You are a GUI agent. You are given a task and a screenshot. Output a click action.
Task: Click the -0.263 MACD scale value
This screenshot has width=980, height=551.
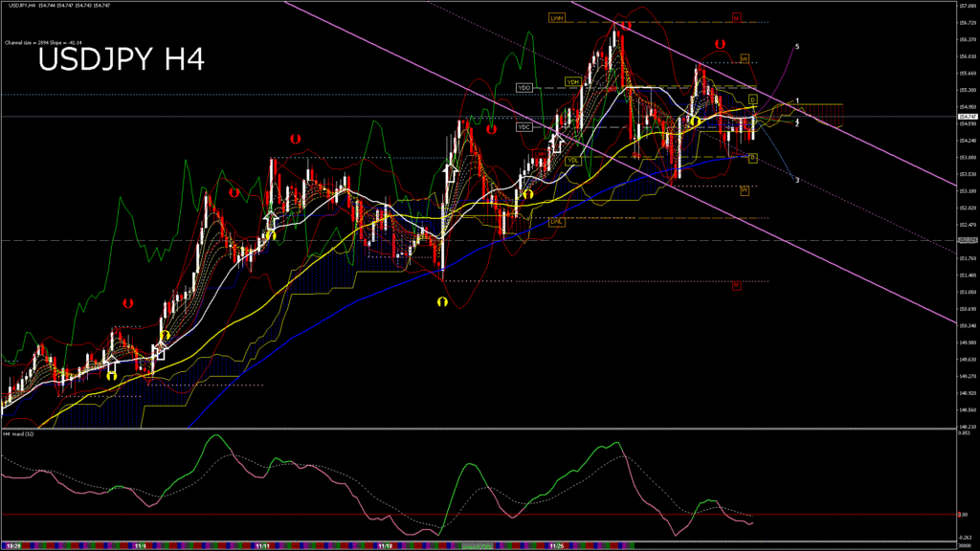965,538
